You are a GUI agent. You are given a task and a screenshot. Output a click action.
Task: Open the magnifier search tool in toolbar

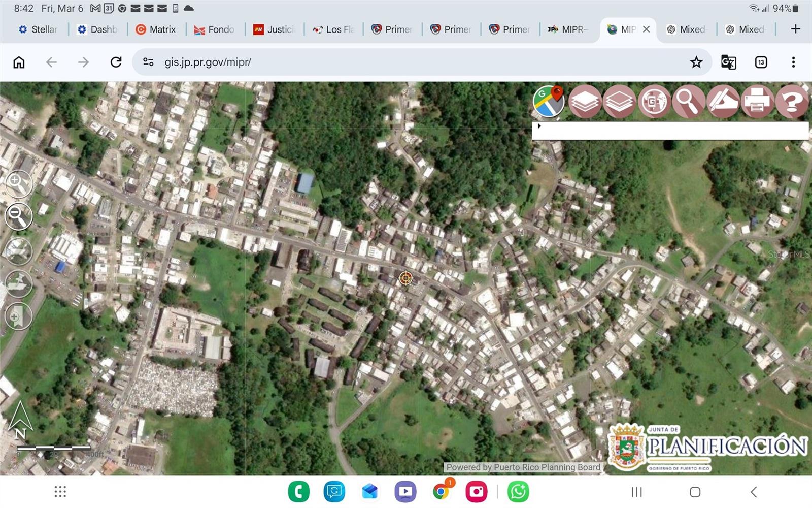tap(688, 102)
